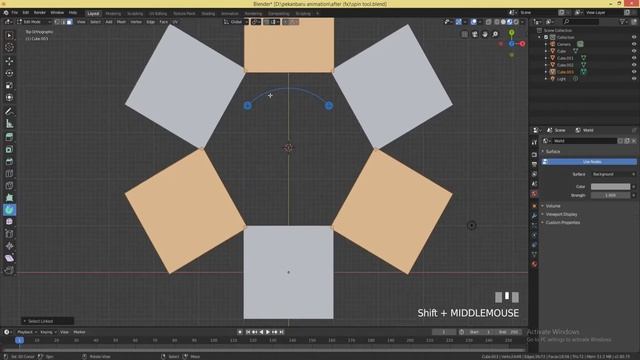Image resolution: width=640 pixels, height=360 pixels.
Task: Switch perspective/orthographic grid icon in viewport
Action: [464, 34]
